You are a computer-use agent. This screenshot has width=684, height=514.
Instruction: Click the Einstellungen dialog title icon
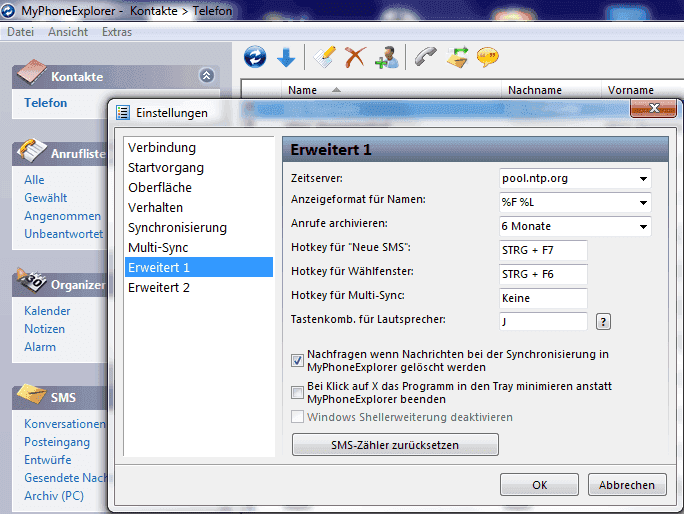pyautogui.click(x=123, y=113)
